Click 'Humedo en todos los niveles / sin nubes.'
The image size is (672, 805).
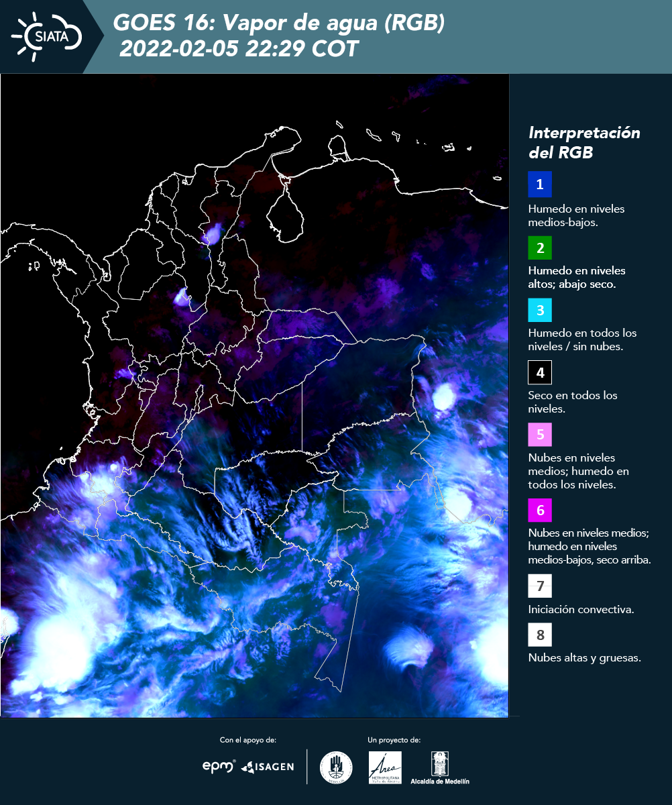582,339
